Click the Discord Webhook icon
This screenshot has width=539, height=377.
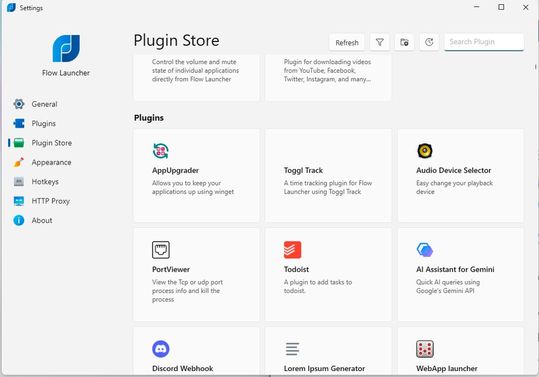[x=161, y=349]
